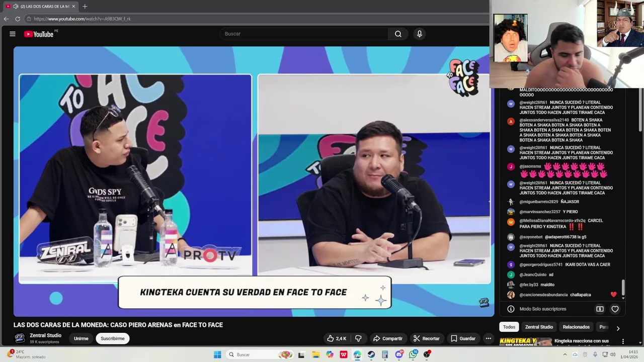
Task: Start voice search with the microphone icon
Action: point(419,34)
